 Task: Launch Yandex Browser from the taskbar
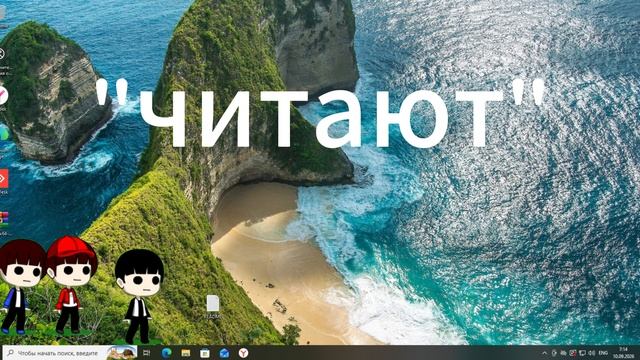243,353
